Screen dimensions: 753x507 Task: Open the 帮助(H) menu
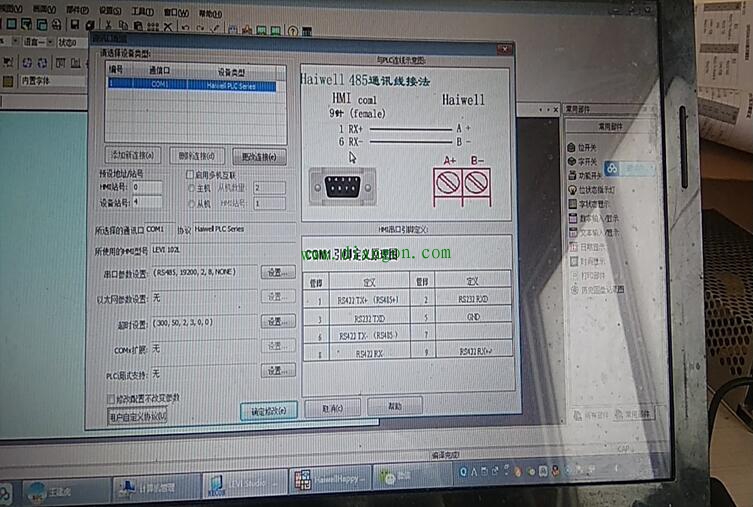[210, 13]
